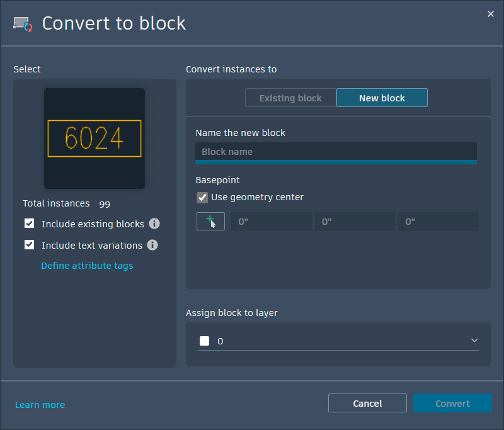Click the Convert to block title icon
Viewport: 504px width, 430px height.
(23, 24)
